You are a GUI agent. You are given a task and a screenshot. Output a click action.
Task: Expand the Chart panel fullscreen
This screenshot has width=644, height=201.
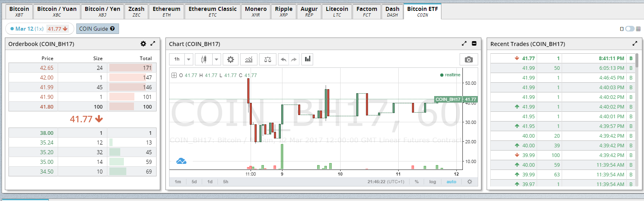point(464,44)
